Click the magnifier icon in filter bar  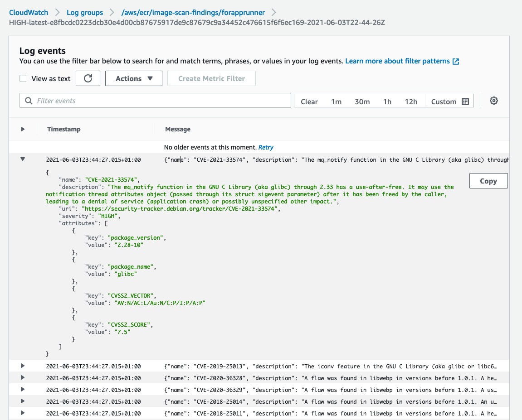click(29, 101)
